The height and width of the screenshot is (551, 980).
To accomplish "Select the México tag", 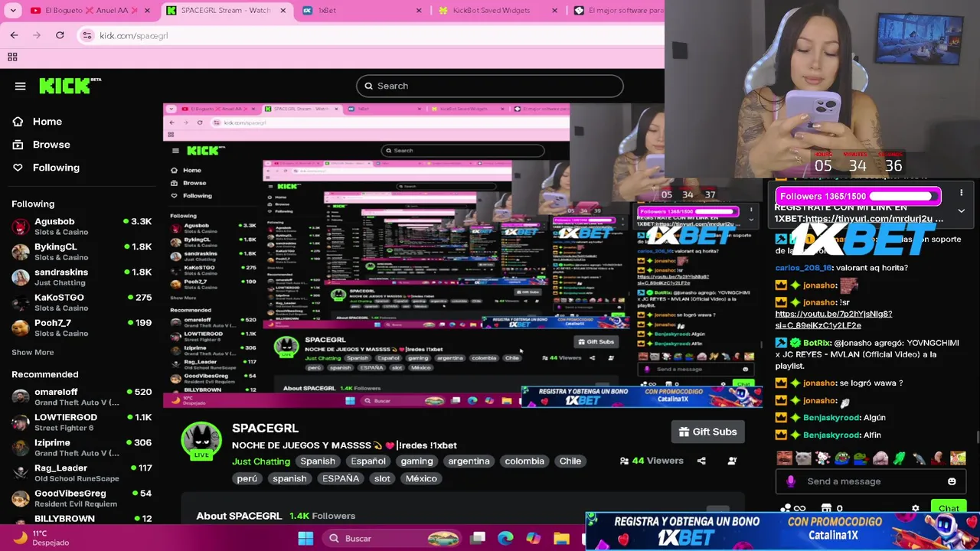I will [421, 478].
